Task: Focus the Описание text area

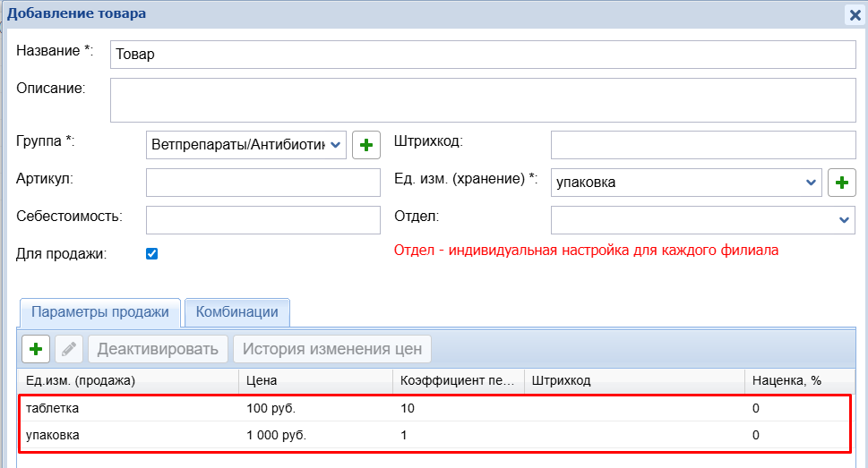Action: coord(483,99)
